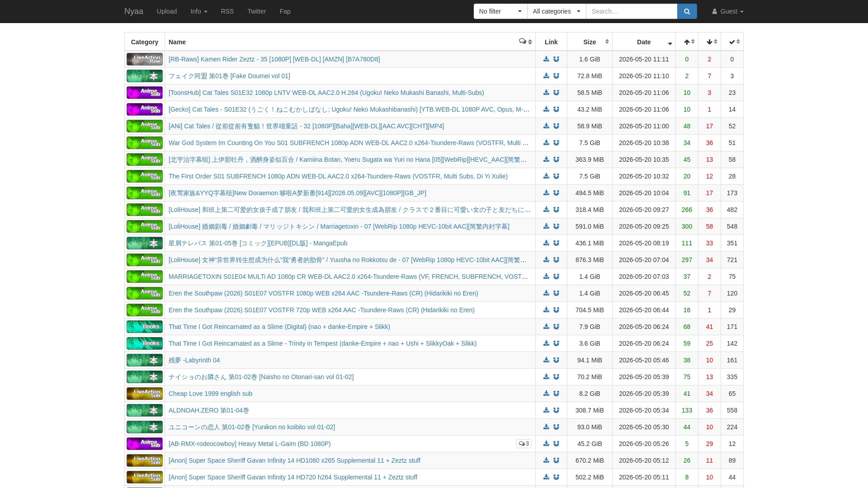Image resolution: width=868 pixels, height=488 pixels.
Task: Open magnet link for MangaEpub 第01-05巻 row
Action: point(556,243)
